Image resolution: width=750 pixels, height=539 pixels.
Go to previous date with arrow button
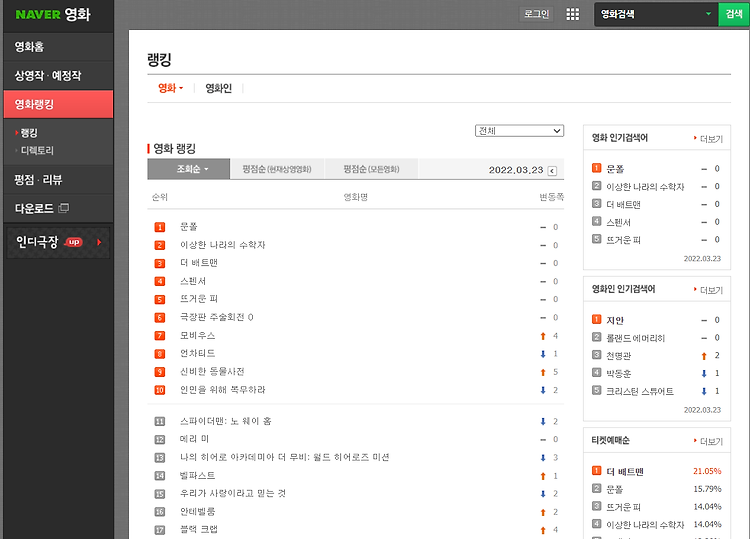pyautogui.click(x=552, y=171)
